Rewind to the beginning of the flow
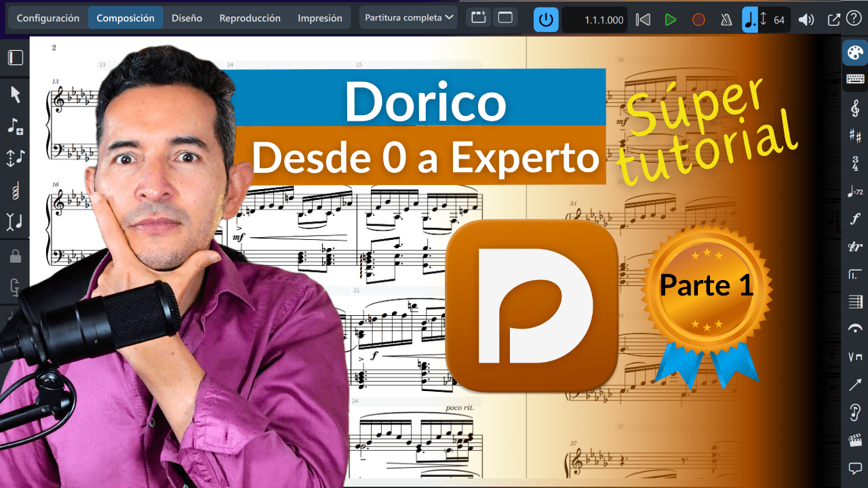Image resolution: width=868 pixels, height=488 pixels. 644,20
